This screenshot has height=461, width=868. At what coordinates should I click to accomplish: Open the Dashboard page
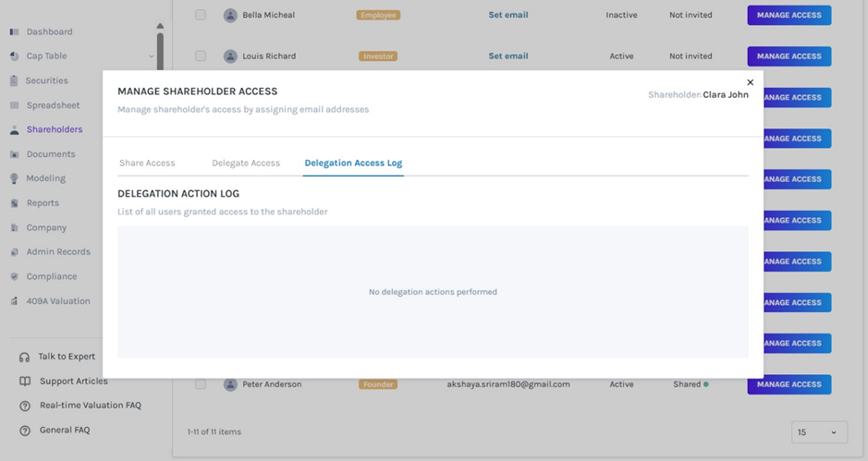tap(49, 31)
